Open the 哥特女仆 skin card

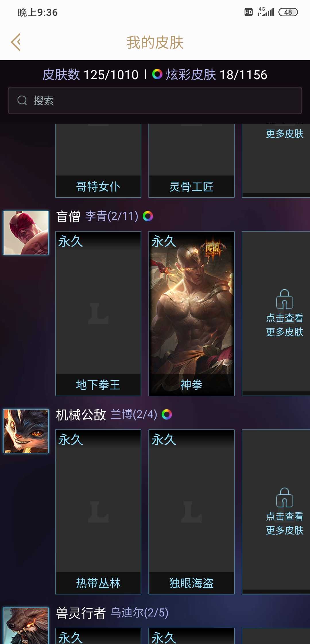tap(98, 161)
